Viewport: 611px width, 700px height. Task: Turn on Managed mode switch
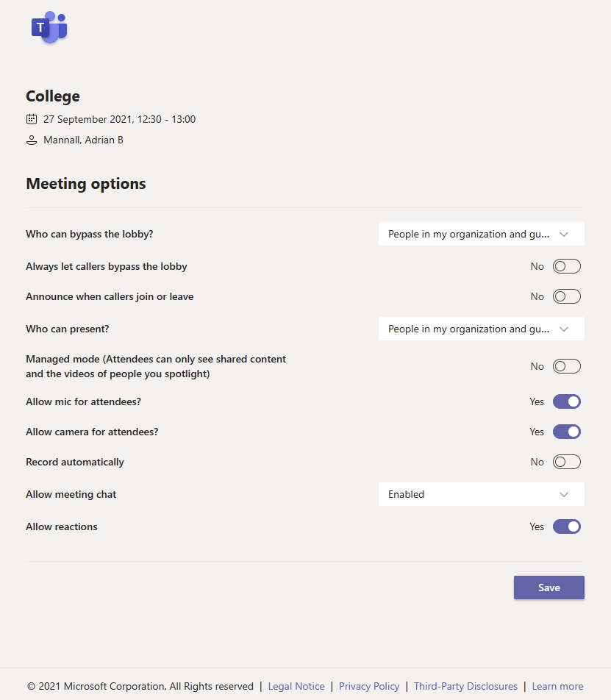pos(566,366)
